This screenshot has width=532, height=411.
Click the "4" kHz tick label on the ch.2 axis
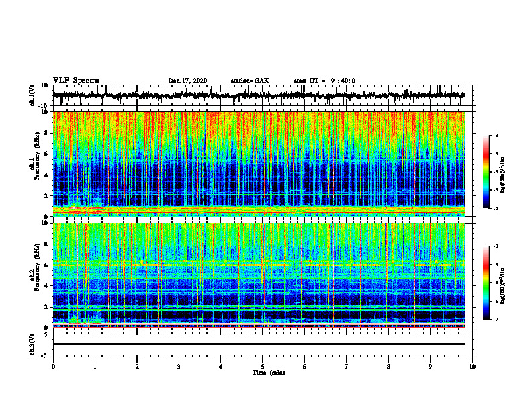(x=46, y=286)
